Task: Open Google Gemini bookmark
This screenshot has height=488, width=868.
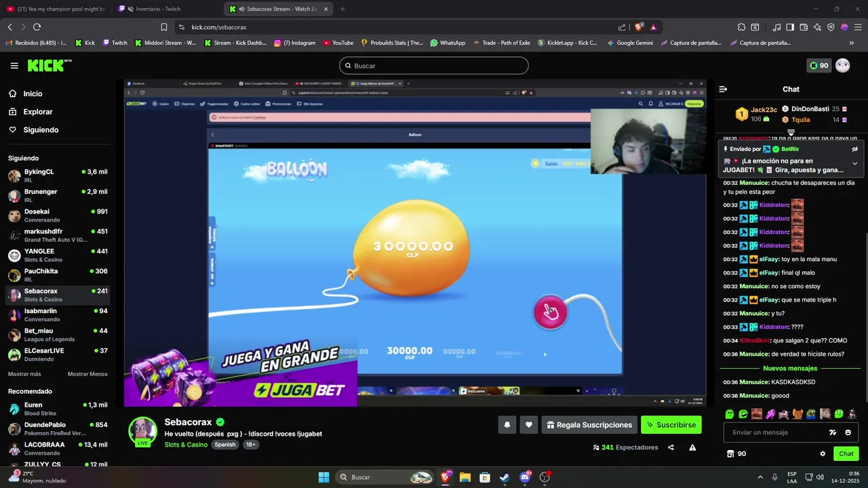Action: [629, 43]
